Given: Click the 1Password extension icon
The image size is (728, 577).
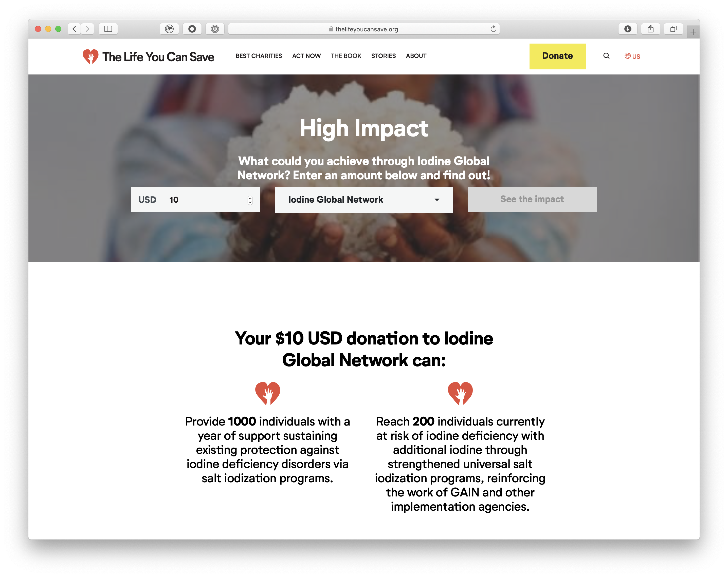Looking at the screenshot, I should pyautogui.click(x=215, y=29).
